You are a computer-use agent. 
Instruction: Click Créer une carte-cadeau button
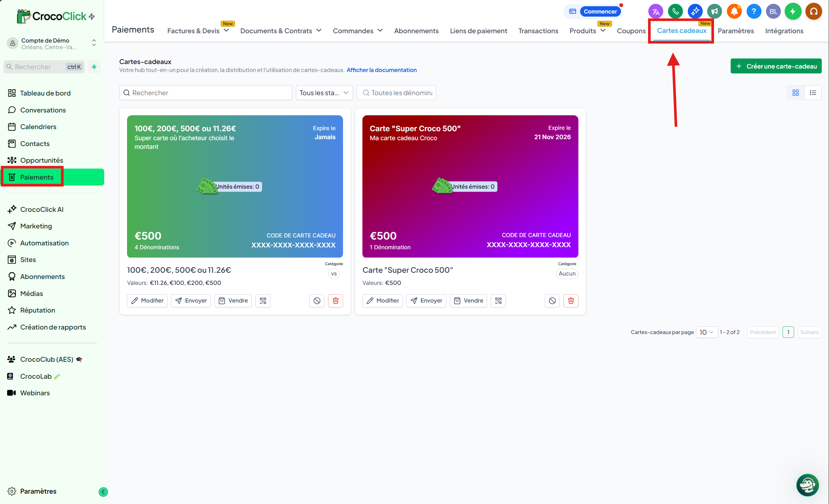tap(776, 66)
